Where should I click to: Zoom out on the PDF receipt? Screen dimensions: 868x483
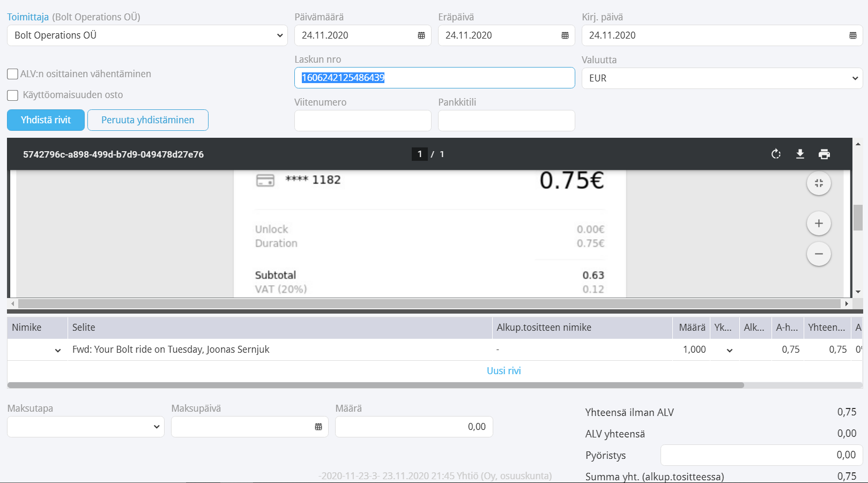[x=819, y=254]
